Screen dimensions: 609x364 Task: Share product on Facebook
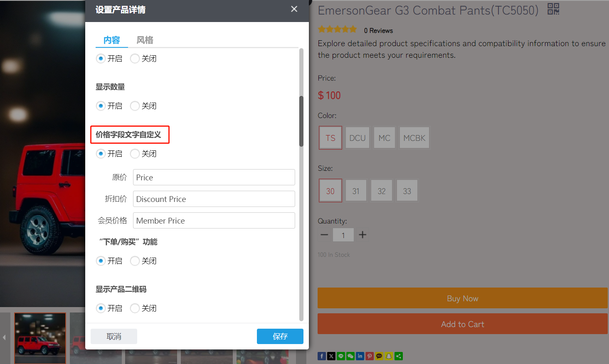coord(322,356)
